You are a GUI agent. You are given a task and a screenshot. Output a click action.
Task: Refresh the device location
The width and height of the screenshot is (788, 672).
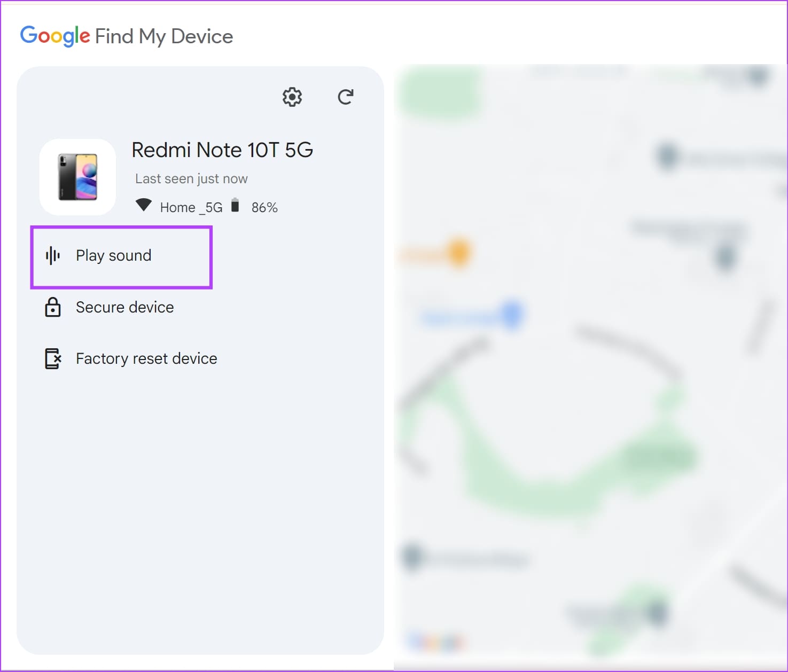[346, 97]
